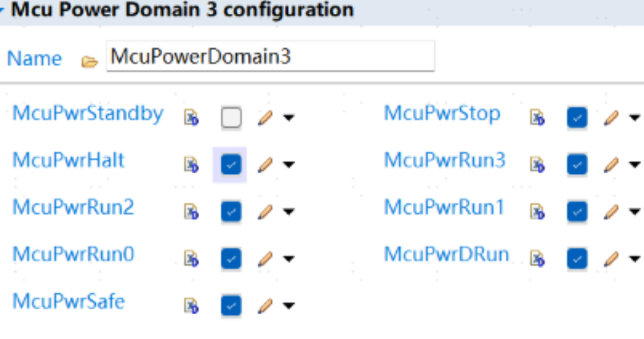Viewport: 644px width, 339px height.
Task: Click the pencil edit icon for McuPwrRun1
Action: 612,212
